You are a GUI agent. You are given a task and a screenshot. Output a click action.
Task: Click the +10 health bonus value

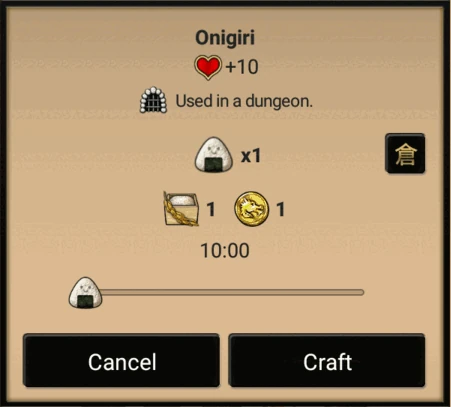(242, 67)
